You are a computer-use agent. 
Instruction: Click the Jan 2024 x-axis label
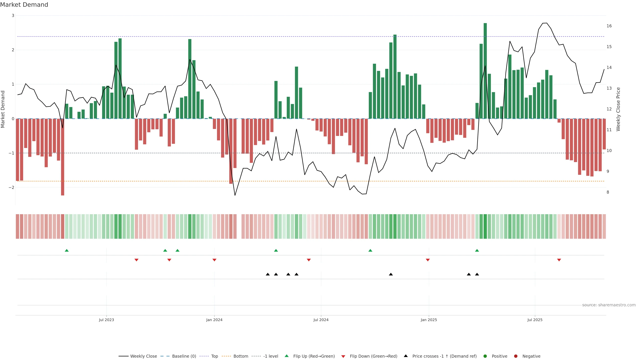click(x=214, y=320)
